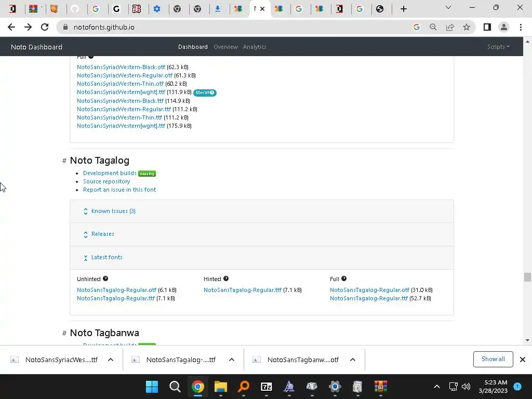Close the downloads bar
The width and height of the screenshot is (532, 399).
pyautogui.click(x=523, y=360)
